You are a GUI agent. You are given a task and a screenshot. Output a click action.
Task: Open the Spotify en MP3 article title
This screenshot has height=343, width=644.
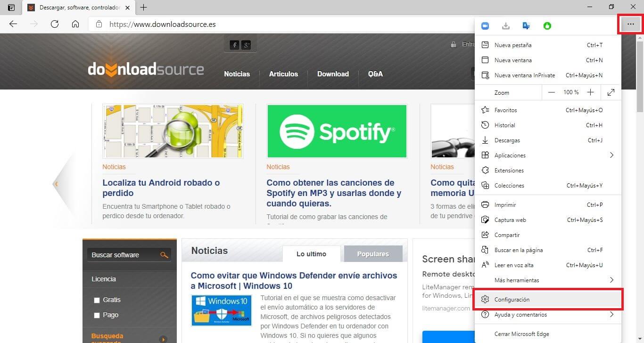pyautogui.click(x=334, y=193)
